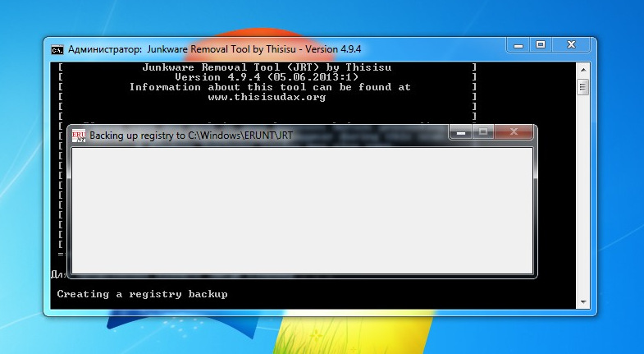Screen dimensions: 644x354
Task: Close the Junkware Removal Tool console window
Action: pos(571,44)
